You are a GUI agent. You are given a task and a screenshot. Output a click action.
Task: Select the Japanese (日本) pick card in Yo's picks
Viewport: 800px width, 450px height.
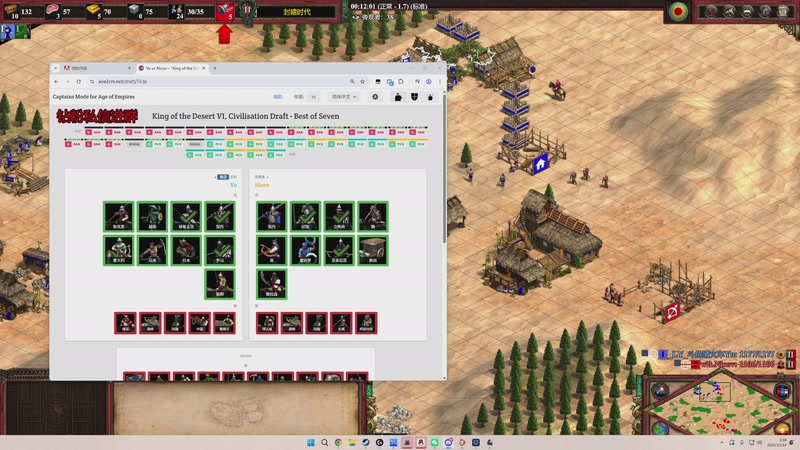pyautogui.click(x=186, y=250)
